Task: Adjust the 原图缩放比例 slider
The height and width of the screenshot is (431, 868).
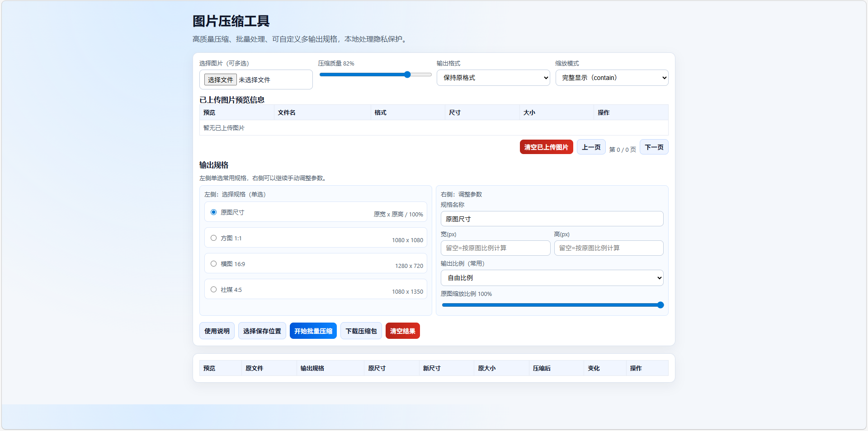Action: coord(660,305)
